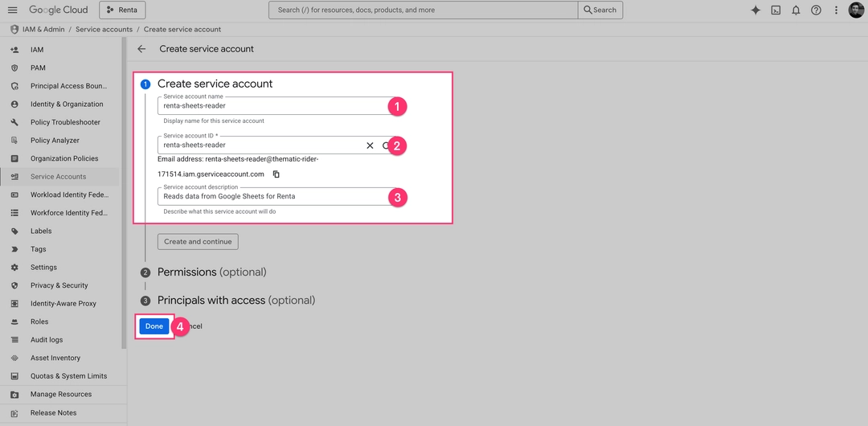The width and height of the screenshot is (868, 426).
Task: Copy the service account email address
Action: pos(276,174)
